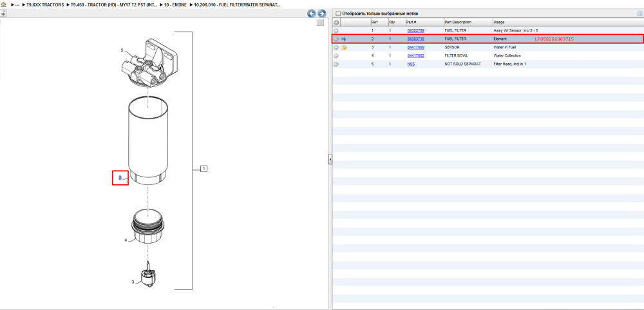Click the small square button above the diagram
644x310 pixels.
pyautogui.click(x=320, y=23)
